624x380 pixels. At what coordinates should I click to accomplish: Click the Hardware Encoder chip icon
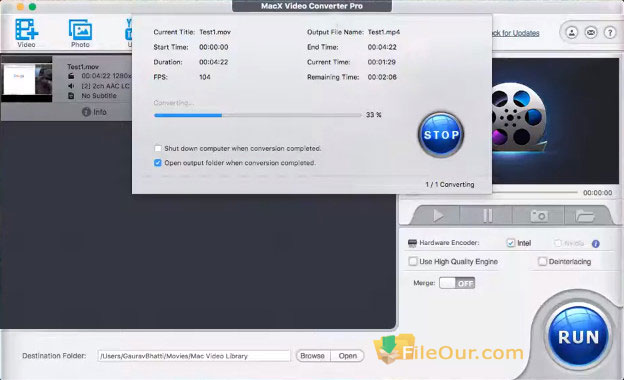point(412,243)
